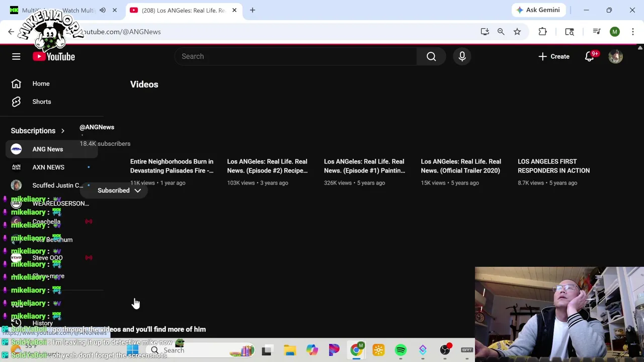Toggle bookmark star for this page
The height and width of the screenshot is (362, 644).
(517, 32)
